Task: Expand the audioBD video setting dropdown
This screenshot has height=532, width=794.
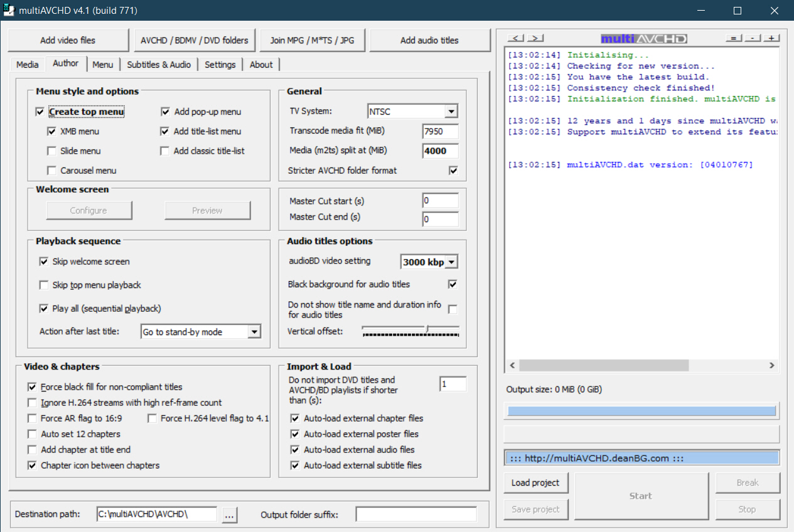Action: (x=451, y=262)
